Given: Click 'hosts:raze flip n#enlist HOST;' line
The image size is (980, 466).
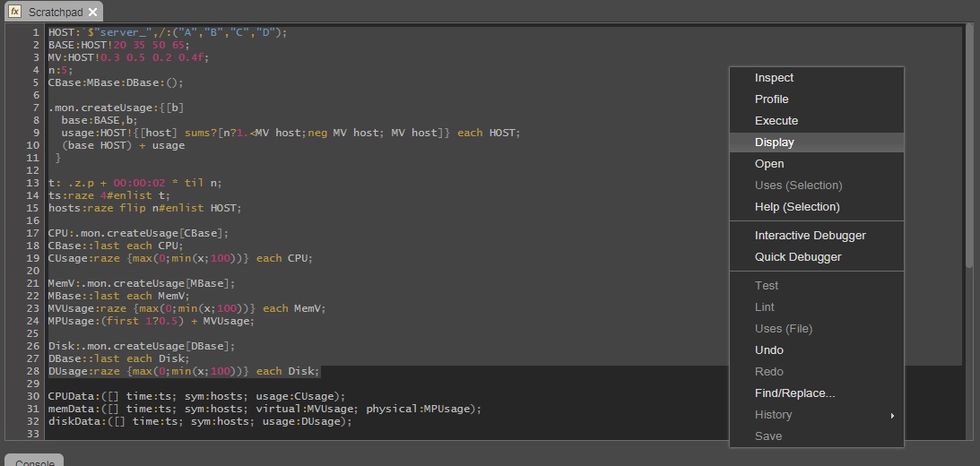Looking at the screenshot, I should coord(144,208).
